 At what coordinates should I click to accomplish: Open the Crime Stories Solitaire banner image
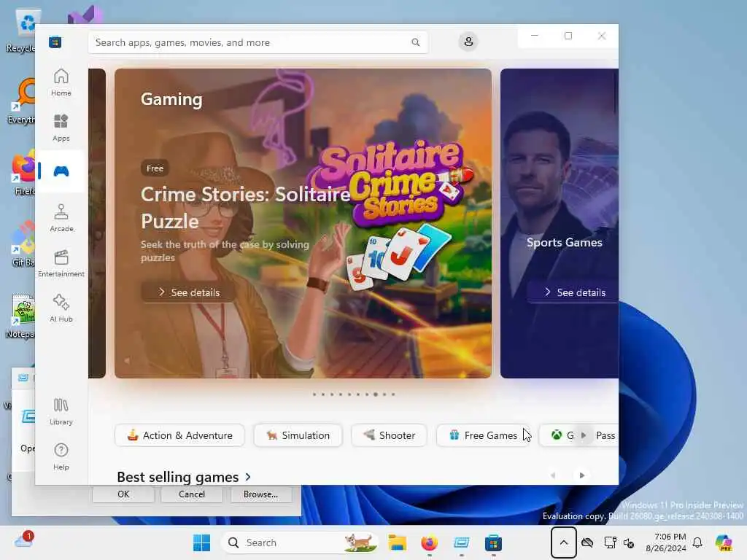[x=303, y=223]
